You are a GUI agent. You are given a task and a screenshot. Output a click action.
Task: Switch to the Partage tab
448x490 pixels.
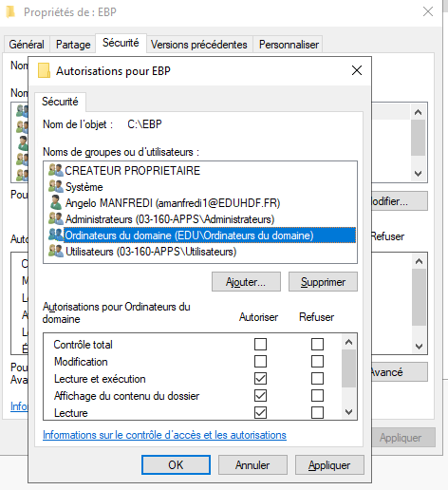73,45
